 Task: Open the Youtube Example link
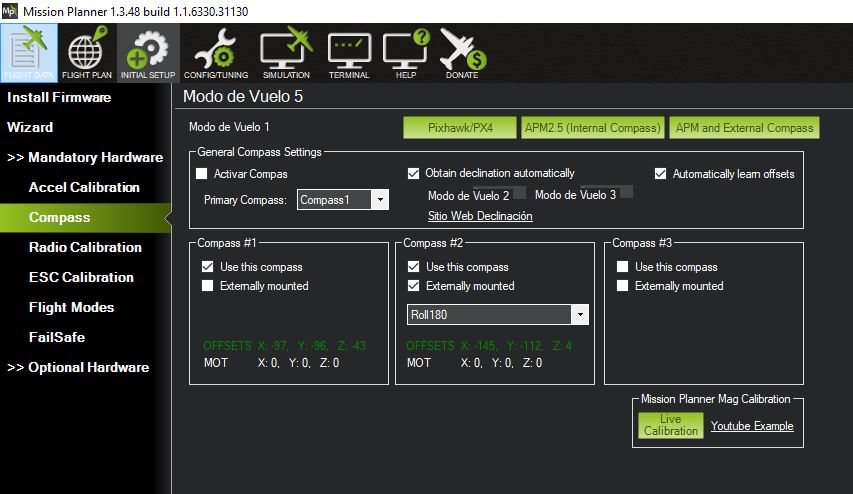point(752,426)
